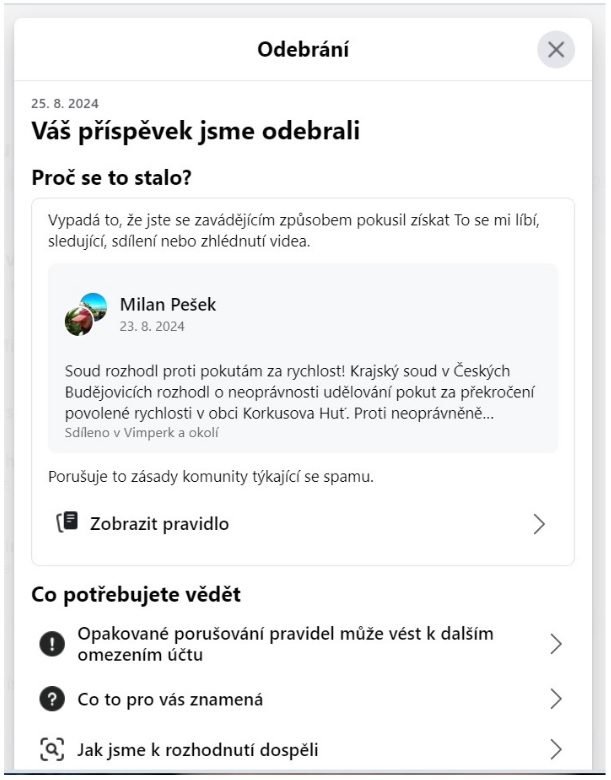This screenshot has width=611, height=780.
Task: Expand the repeated violations row chevron
Action: pyautogui.click(x=556, y=645)
